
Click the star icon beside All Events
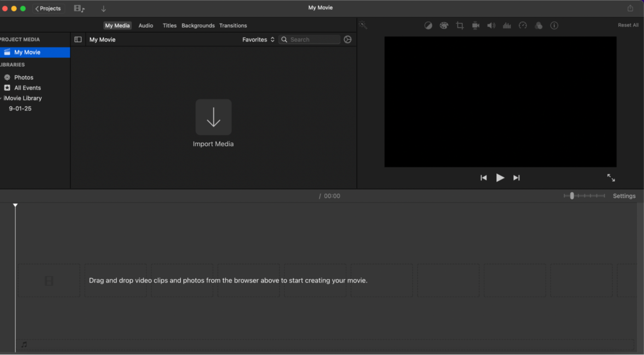[x=7, y=87]
